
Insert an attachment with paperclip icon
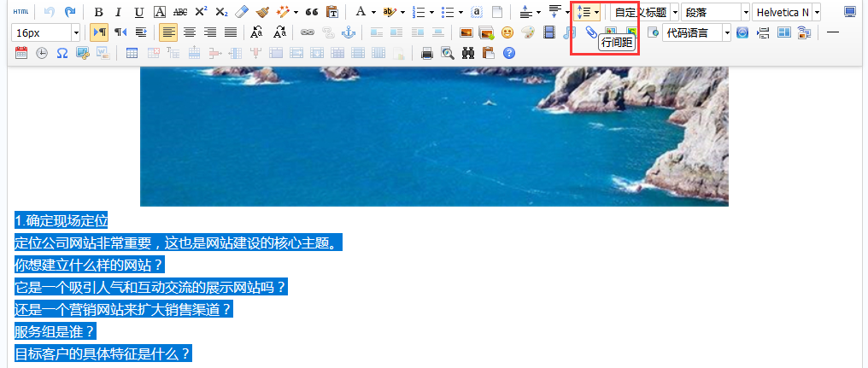click(590, 32)
